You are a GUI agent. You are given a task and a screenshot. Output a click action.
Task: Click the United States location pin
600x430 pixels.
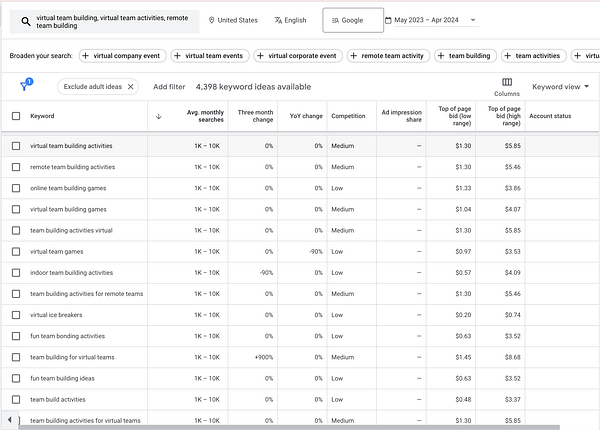[x=212, y=20]
